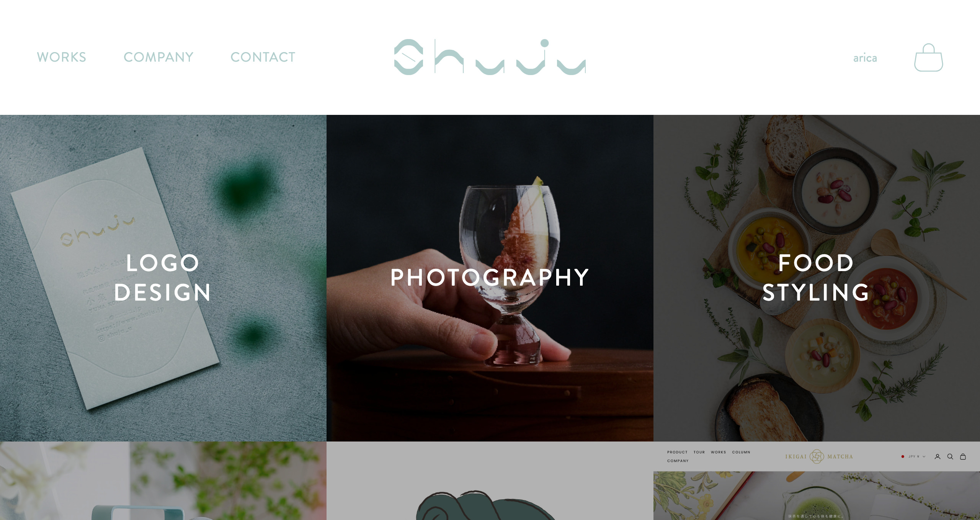
Task: Open the bottom-left plant photo tile
Action: click(x=163, y=481)
